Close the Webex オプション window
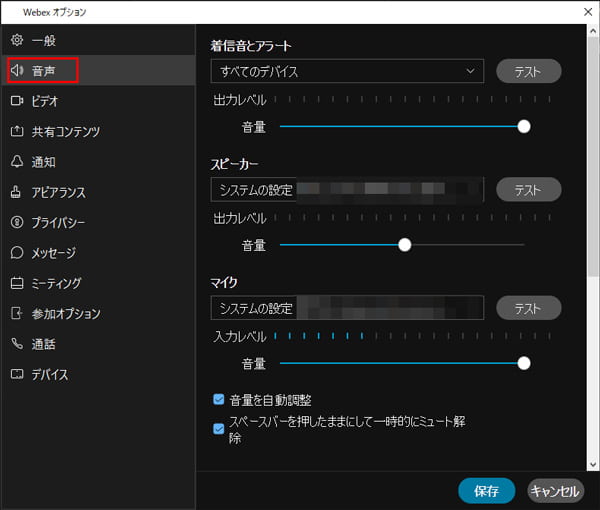Viewport: 600px width, 510px height. tap(588, 12)
